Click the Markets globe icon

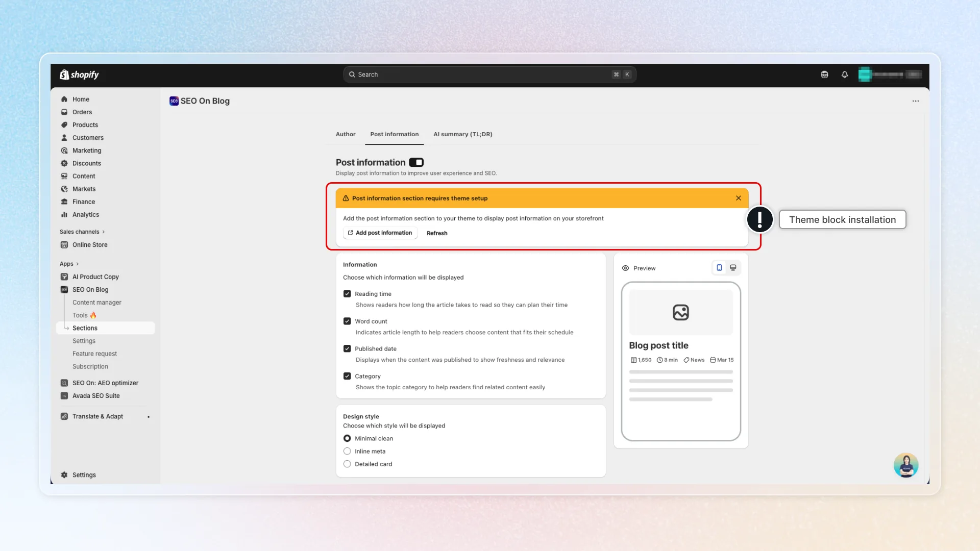[x=64, y=189]
